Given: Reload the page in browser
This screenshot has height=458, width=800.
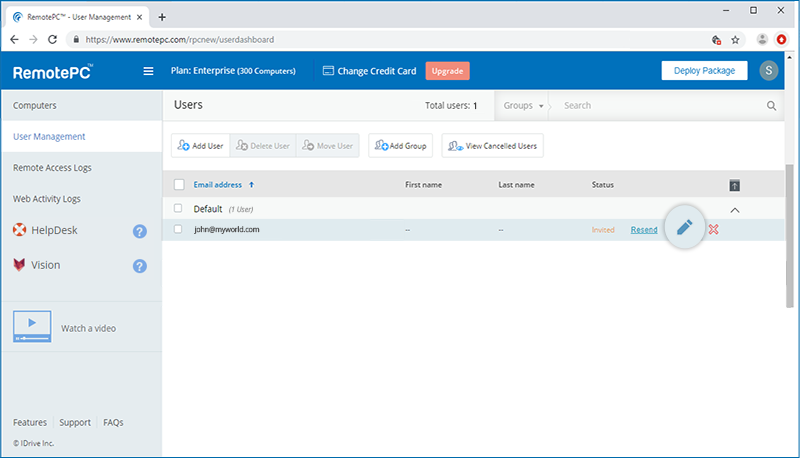Looking at the screenshot, I should (x=53, y=39).
